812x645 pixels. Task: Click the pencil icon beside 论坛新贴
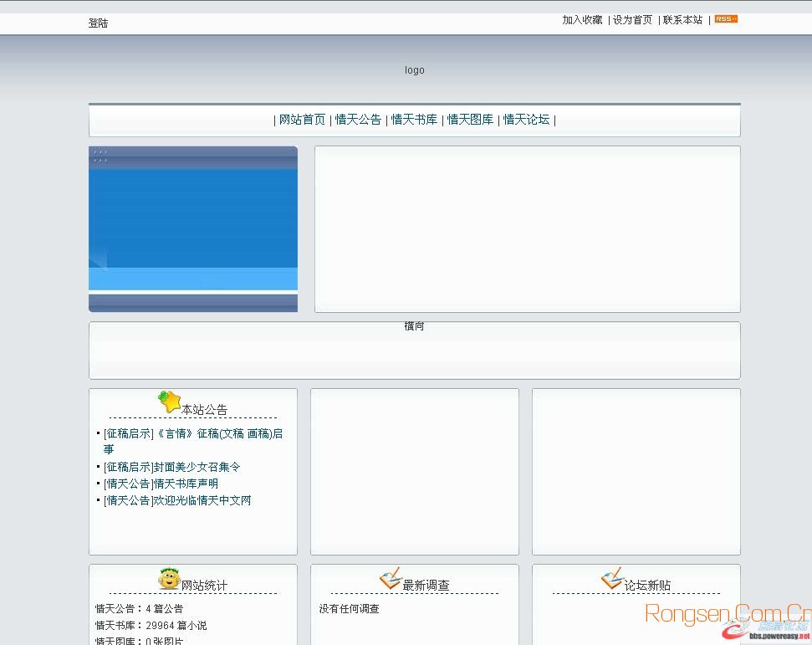pyautogui.click(x=612, y=578)
